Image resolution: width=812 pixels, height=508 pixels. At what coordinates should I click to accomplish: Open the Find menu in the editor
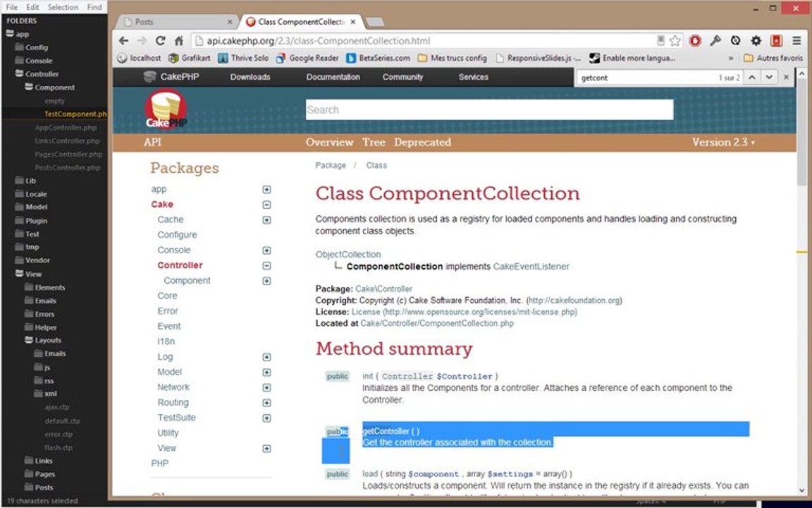(x=94, y=7)
